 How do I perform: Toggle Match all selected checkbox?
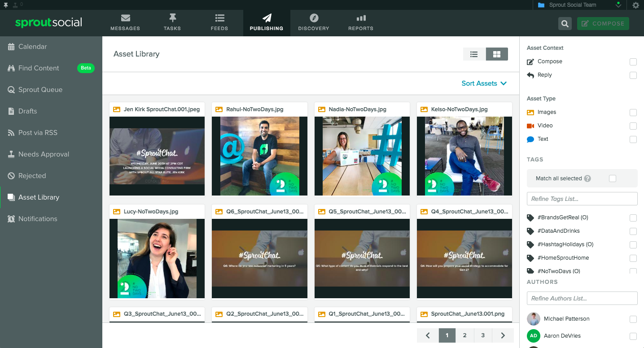pos(613,178)
